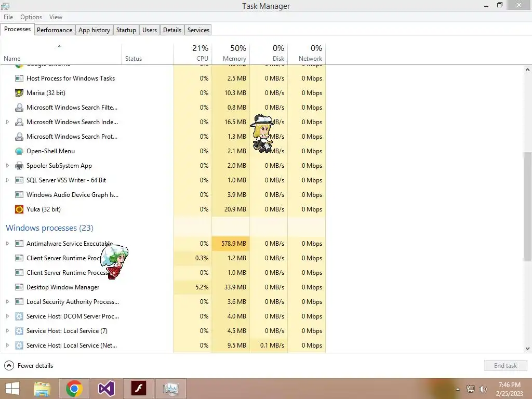The height and width of the screenshot is (399, 532).
Task: Click the network tray icon
Action: tap(471, 389)
